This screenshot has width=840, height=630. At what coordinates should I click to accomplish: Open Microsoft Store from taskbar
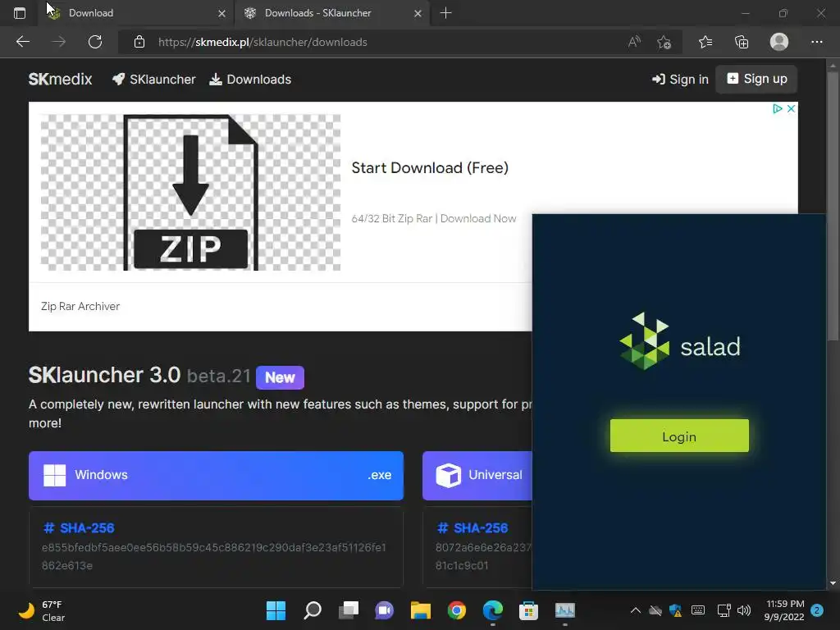tap(528, 610)
